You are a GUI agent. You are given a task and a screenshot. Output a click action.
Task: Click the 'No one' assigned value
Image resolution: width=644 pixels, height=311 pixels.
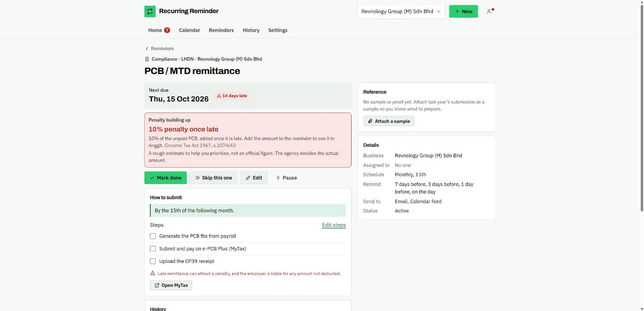403,165
